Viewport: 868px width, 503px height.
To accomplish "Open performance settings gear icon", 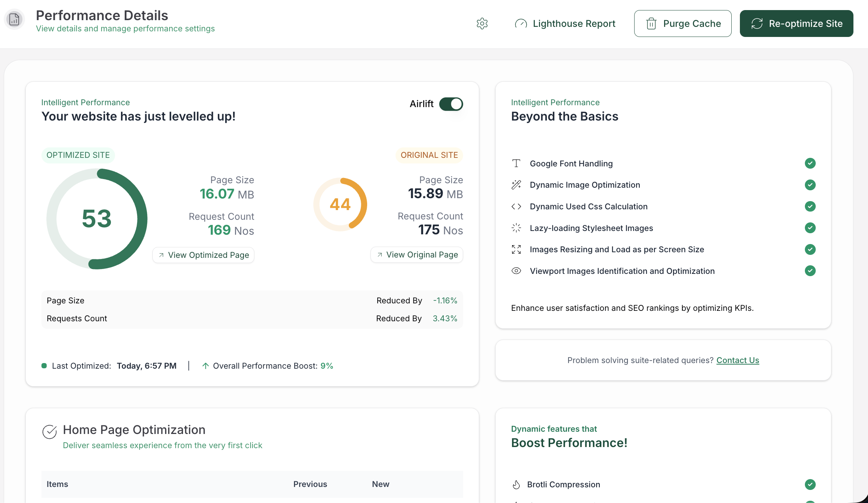I will (x=482, y=24).
